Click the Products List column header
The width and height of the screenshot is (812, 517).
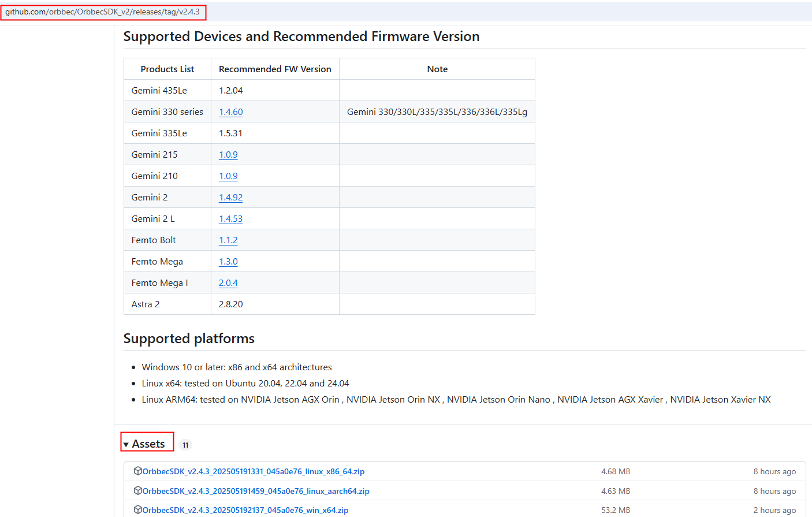[x=167, y=69]
